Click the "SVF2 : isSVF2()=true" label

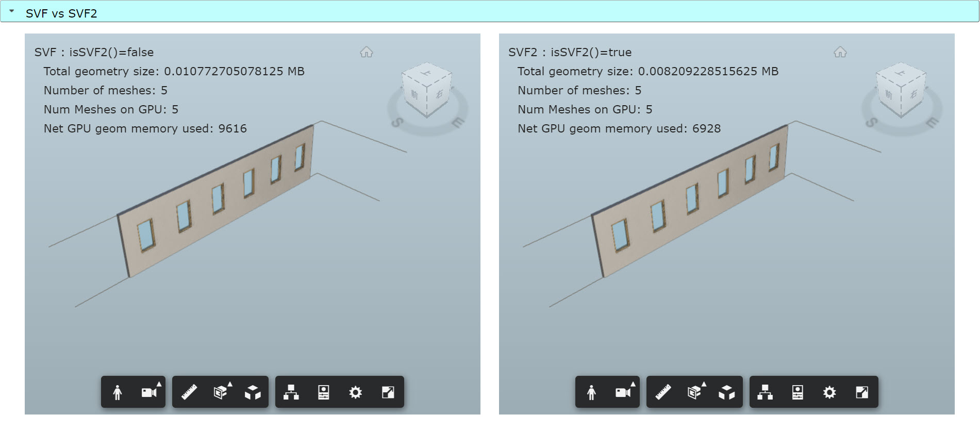click(x=570, y=52)
